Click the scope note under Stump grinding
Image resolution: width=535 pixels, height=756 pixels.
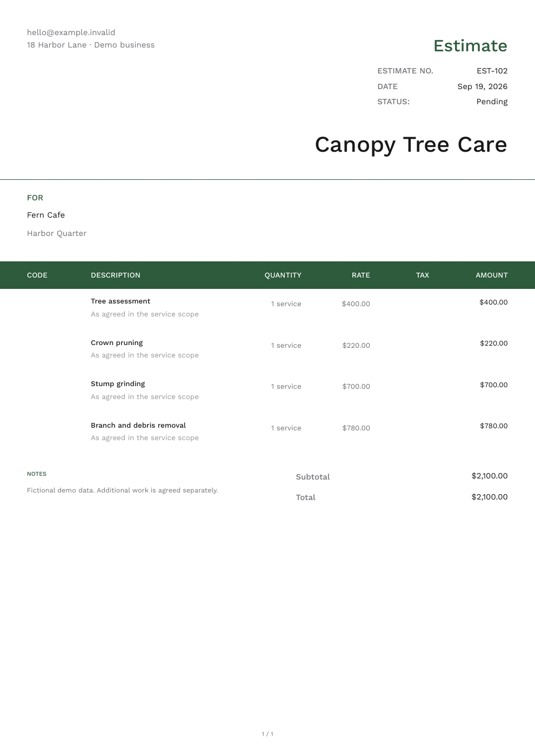(145, 397)
